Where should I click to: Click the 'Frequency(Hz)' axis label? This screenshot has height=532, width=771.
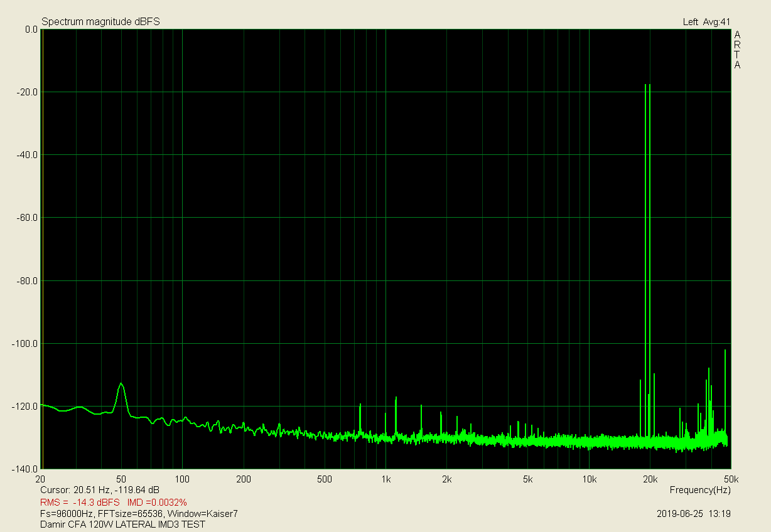click(x=700, y=489)
